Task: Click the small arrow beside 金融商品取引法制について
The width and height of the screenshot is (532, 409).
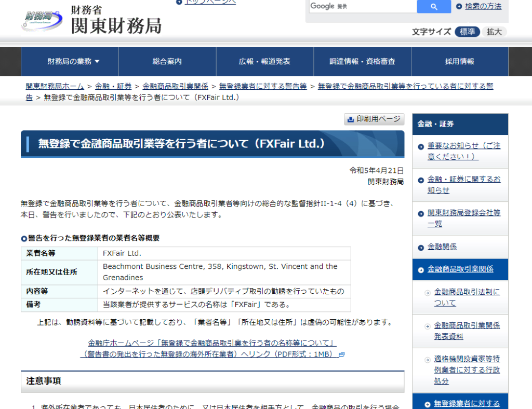Action: pos(428,293)
